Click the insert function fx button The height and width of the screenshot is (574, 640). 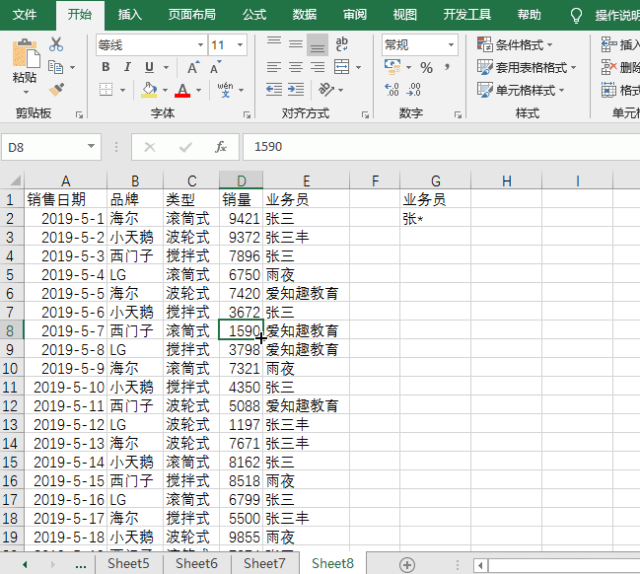pos(221,147)
